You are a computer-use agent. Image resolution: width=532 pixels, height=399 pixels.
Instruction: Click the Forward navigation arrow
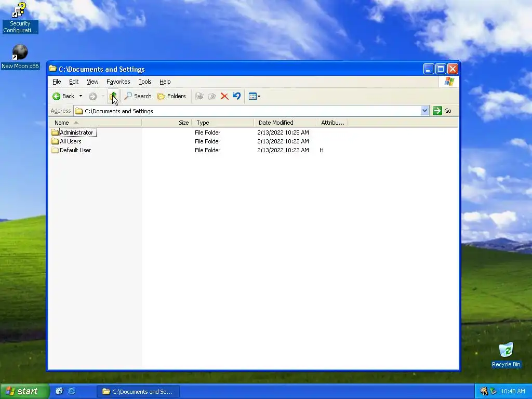[x=92, y=96]
